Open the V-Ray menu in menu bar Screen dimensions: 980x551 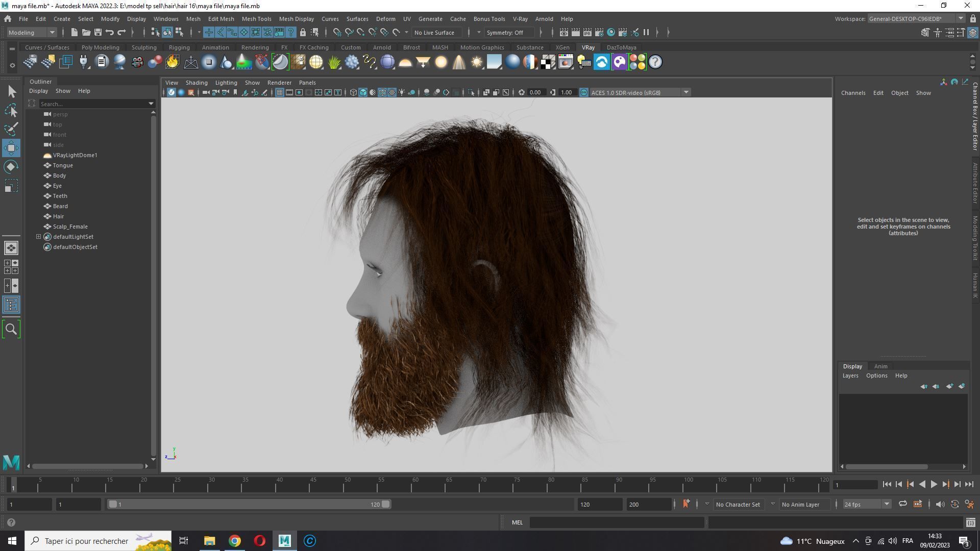click(x=520, y=19)
